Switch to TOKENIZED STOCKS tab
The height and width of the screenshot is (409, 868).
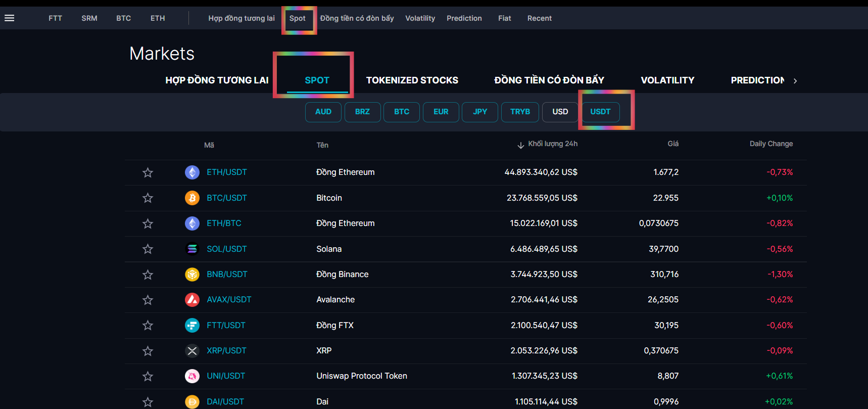tap(412, 80)
